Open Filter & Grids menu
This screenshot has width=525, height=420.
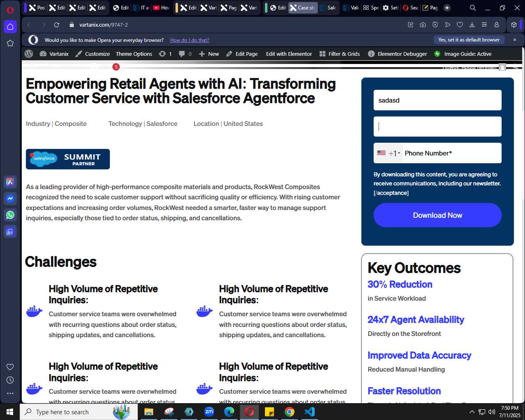point(340,54)
